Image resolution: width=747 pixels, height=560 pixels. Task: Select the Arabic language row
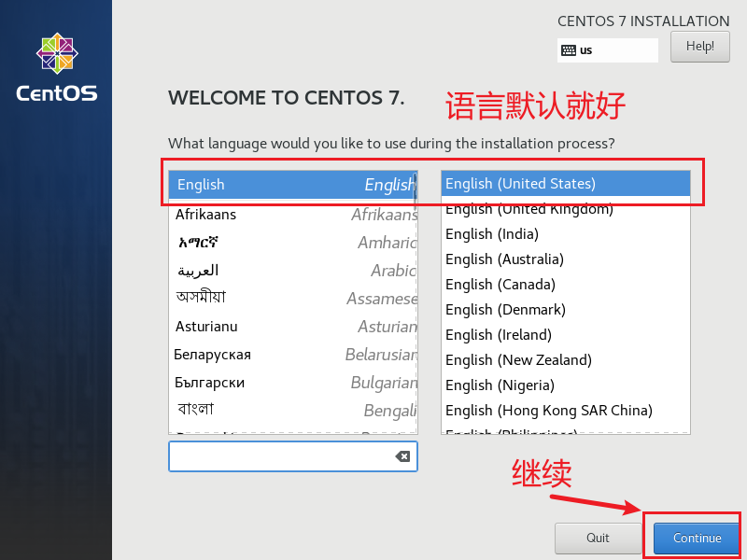point(293,271)
